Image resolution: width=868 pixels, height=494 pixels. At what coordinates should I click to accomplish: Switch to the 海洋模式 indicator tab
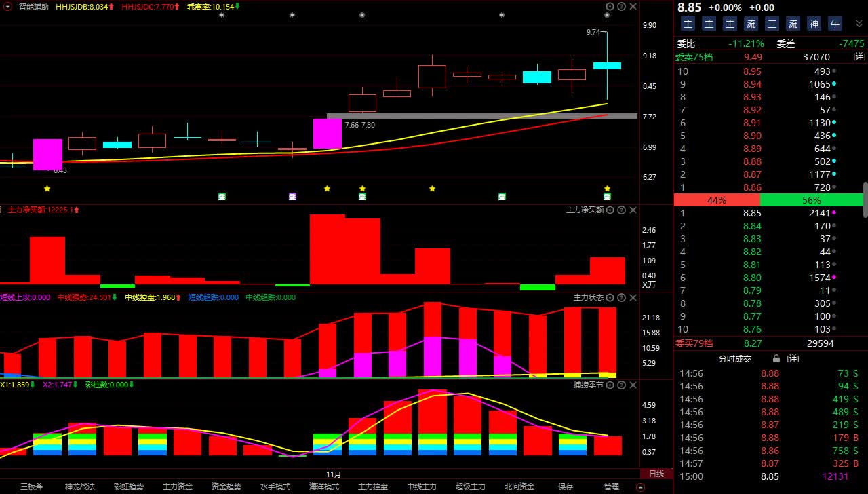324,487
